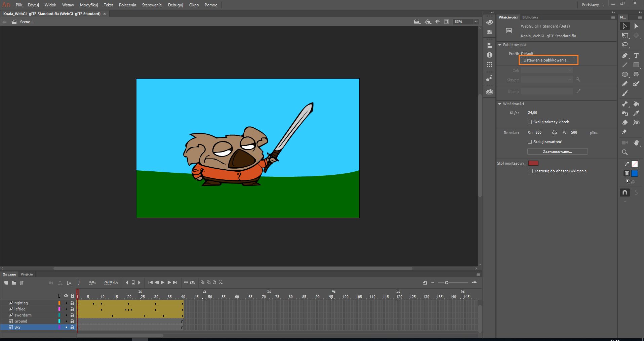The height and width of the screenshot is (341, 644).
Task: Click the Stół montażowy color swatch
Action: point(533,163)
